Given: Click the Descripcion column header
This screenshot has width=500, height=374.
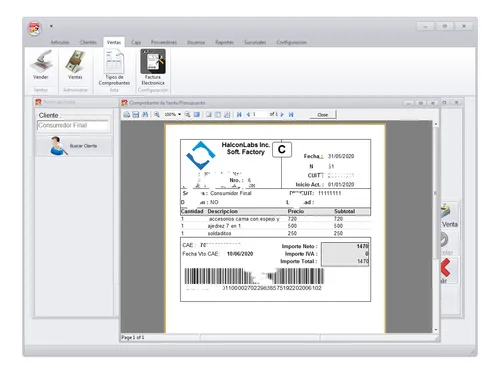Looking at the screenshot, I should click(x=223, y=211).
